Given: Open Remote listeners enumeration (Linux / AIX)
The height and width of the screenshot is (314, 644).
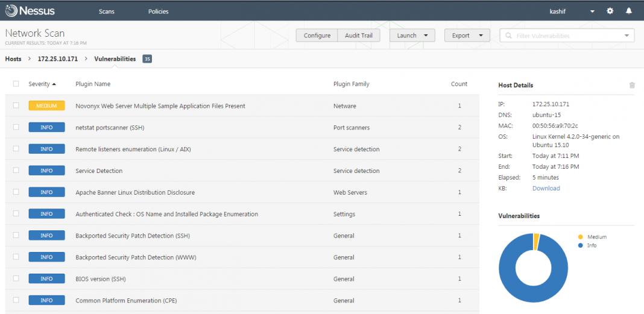Looking at the screenshot, I should tap(133, 149).
